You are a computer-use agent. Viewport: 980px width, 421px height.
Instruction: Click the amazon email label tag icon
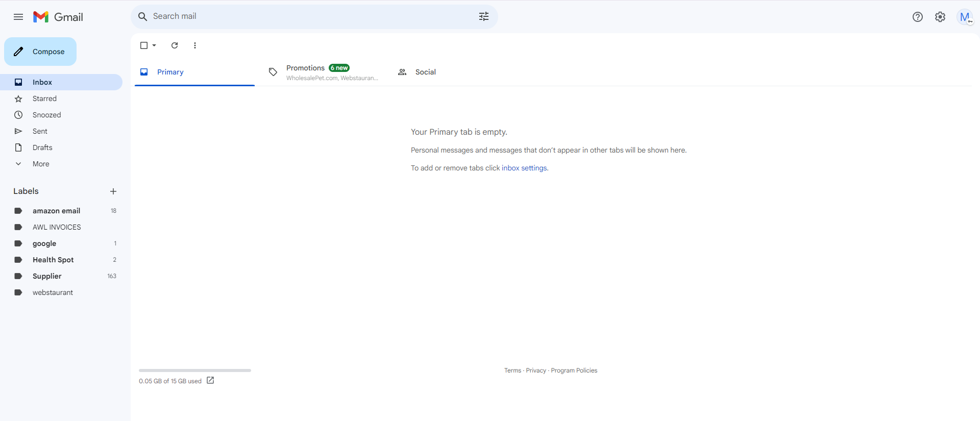pyautogui.click(x=18, y=211)
